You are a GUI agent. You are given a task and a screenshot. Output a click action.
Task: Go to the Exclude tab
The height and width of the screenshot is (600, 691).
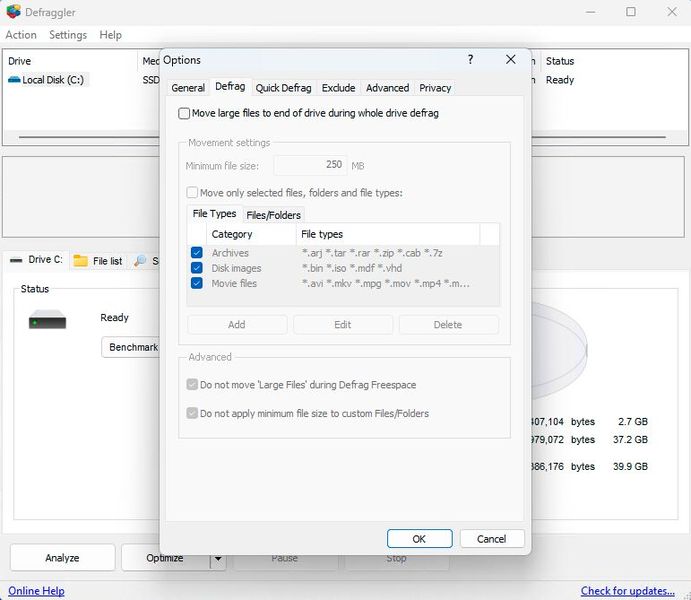(x=338, y=88)
